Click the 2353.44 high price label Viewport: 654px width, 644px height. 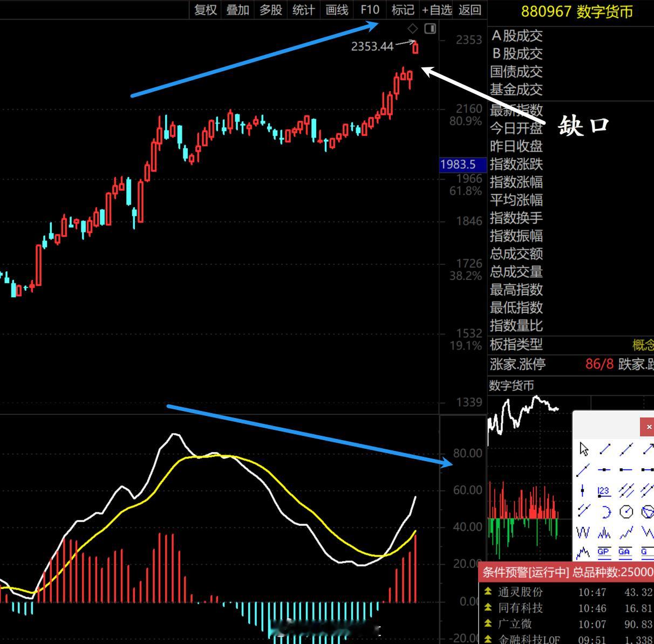[x=372, y=46]
